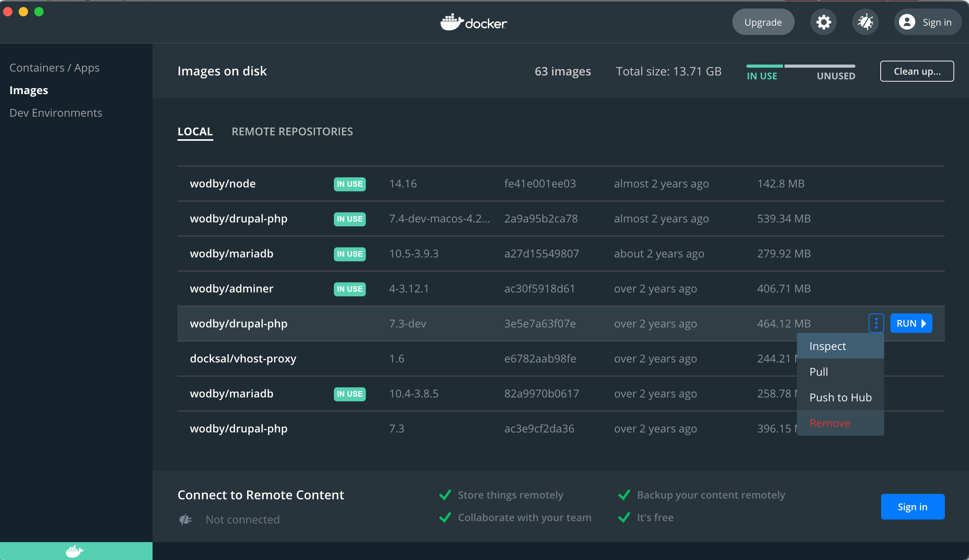Select Push to Hub menu entry
The image size is (969, 560).
click(x=840, y=397)
